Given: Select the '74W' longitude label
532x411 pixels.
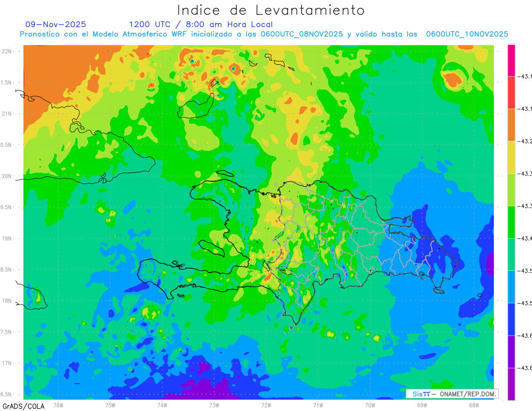Looking at the screenshot, I should (162, 405).
